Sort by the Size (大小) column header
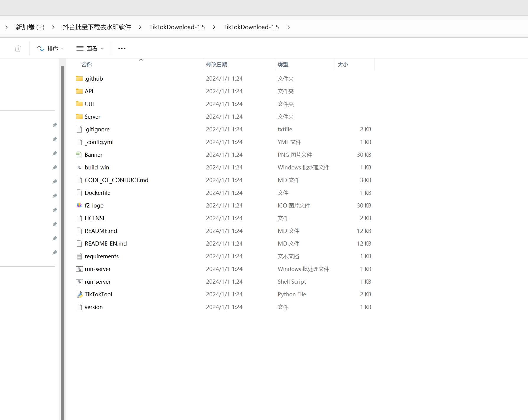 point(343,65)
